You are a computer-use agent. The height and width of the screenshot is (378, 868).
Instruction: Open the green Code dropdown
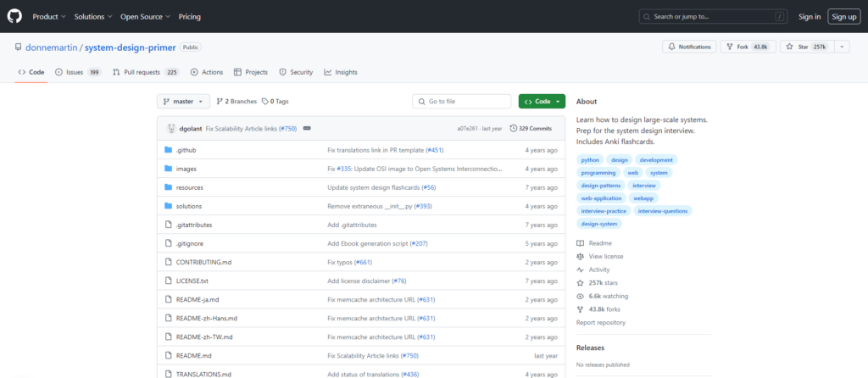coord(542,101)
